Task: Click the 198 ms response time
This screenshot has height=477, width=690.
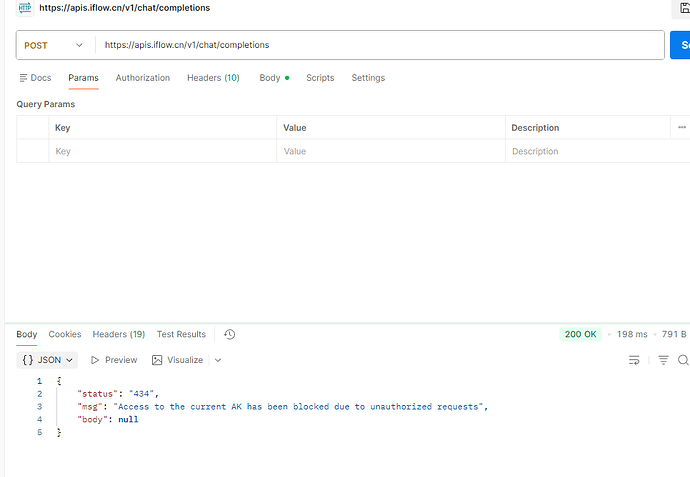Action: [632, 334]
